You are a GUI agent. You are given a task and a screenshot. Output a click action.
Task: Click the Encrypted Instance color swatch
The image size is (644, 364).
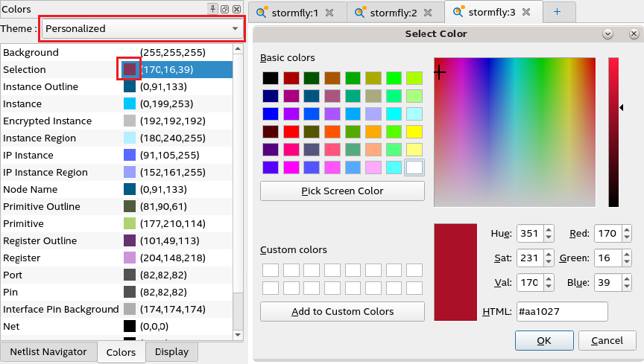130,121
